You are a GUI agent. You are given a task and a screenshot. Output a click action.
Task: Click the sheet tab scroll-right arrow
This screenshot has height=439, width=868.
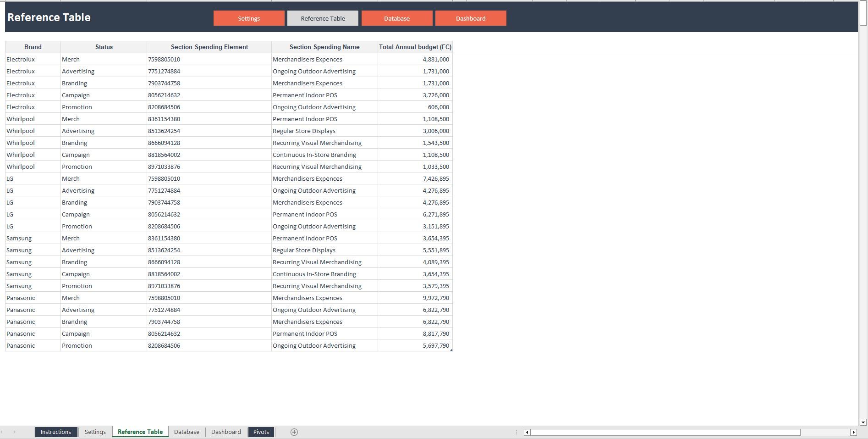[x=14, y=432]
